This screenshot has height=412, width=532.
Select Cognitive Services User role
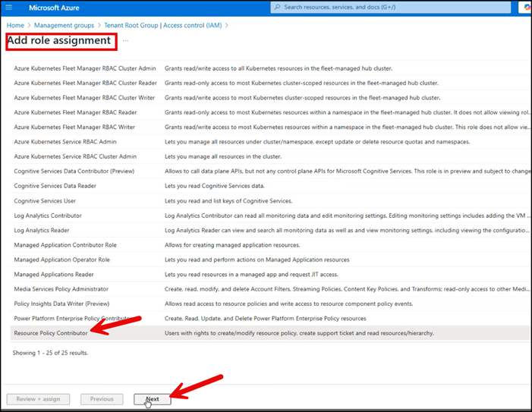click(x=45, y=201)
